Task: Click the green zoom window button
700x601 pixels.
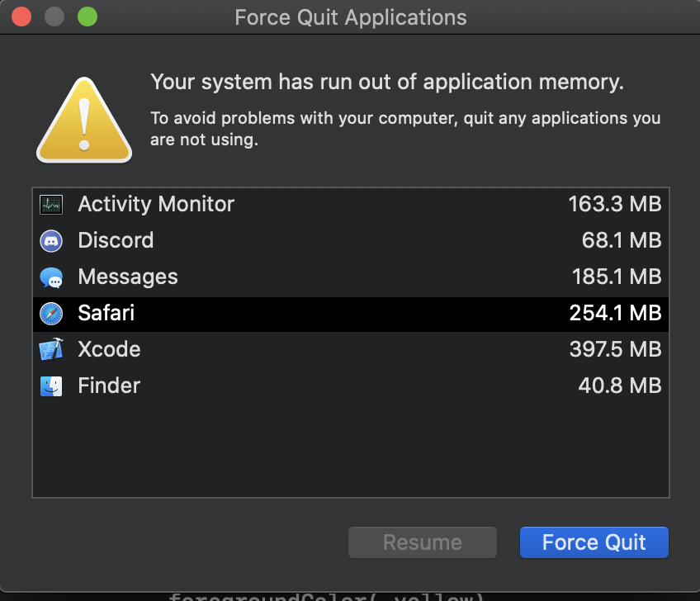Action: 87,17
